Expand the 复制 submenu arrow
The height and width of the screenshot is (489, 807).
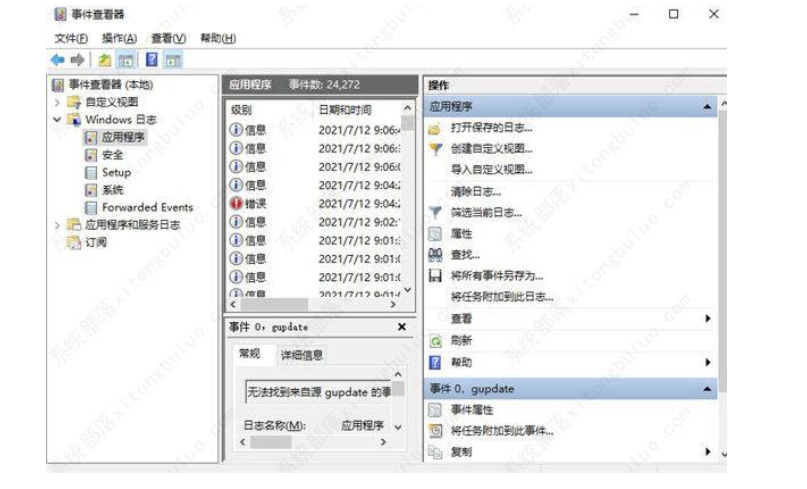708,452
